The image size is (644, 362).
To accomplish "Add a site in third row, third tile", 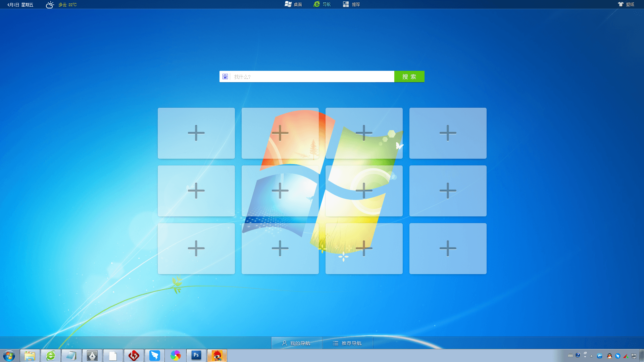I will tap(364, 249).
